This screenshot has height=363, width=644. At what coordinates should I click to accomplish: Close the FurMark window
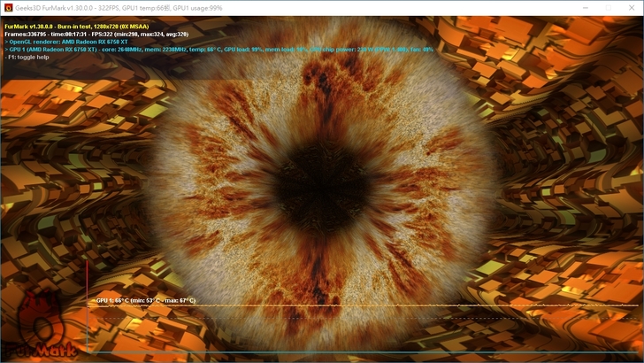(632, 8)
